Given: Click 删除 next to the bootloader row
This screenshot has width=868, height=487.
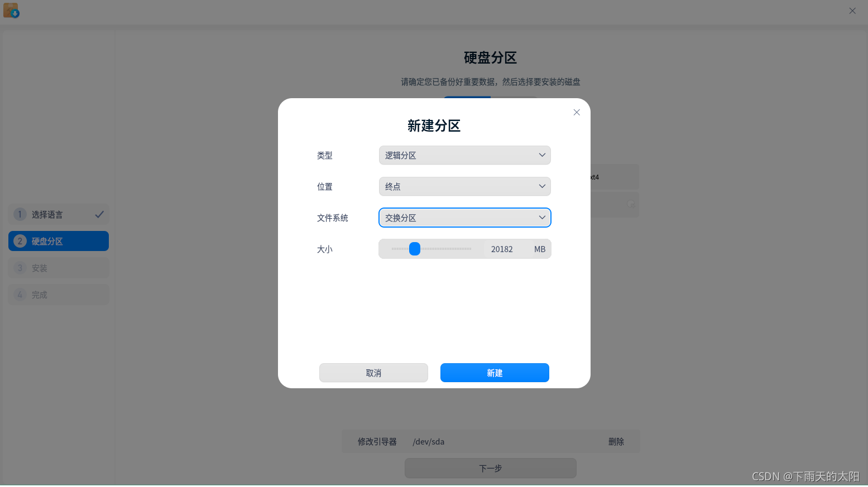Looking at the screenshot, I should pyautogui.click(x=616, y=441).
